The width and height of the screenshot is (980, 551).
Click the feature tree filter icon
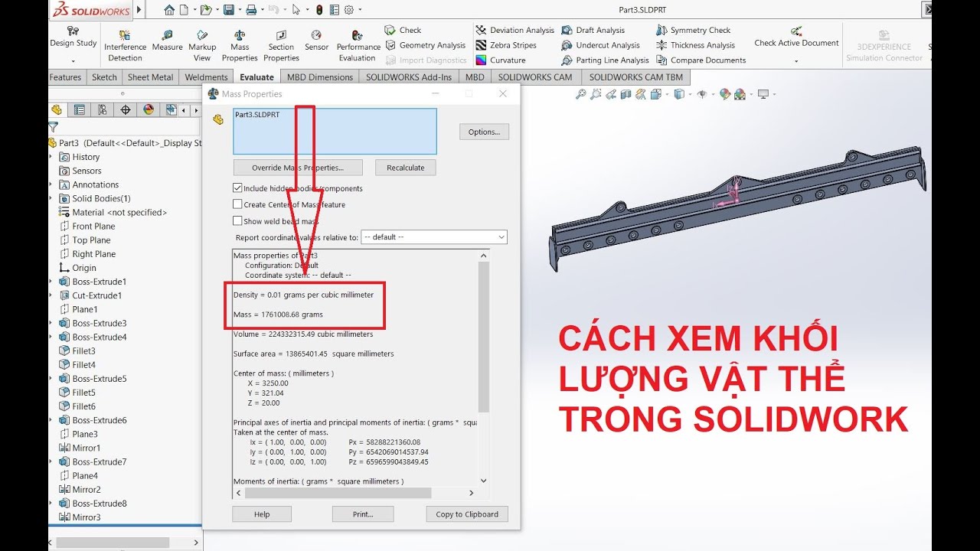coord(54,127)
